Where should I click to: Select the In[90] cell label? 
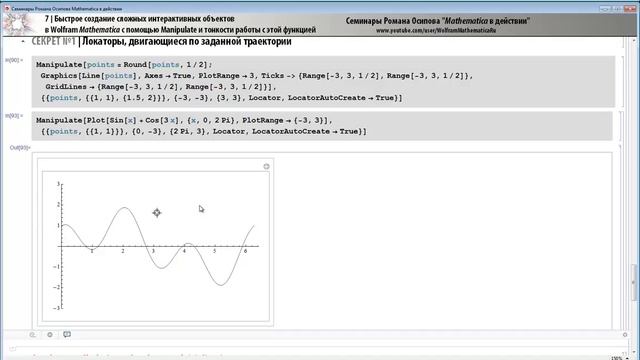click(14, 60)
